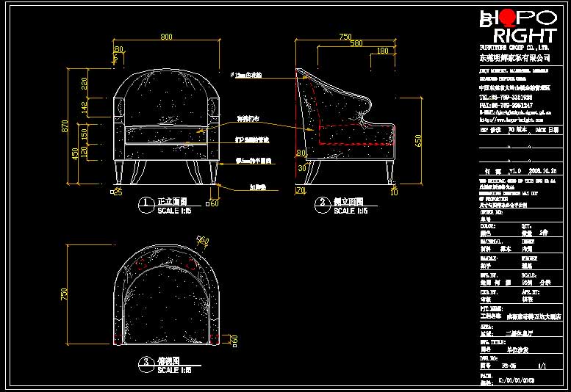Click the circled number 1 view marker
Image resolution: width=571 pixels, height=392 pixels.
[146, 205]
